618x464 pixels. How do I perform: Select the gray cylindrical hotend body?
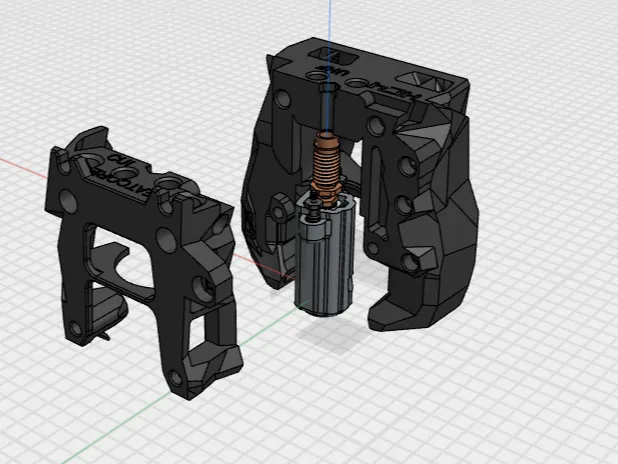click(x=325, y=256)
